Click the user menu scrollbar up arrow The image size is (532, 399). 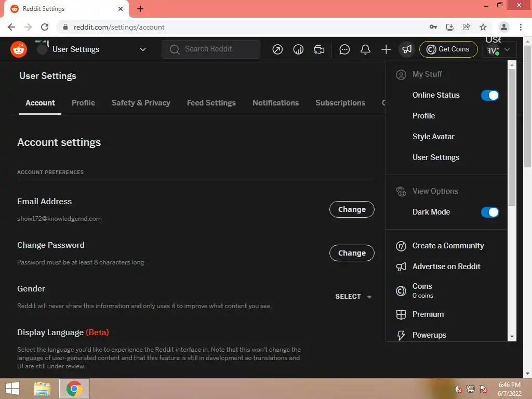coord(512,65)
